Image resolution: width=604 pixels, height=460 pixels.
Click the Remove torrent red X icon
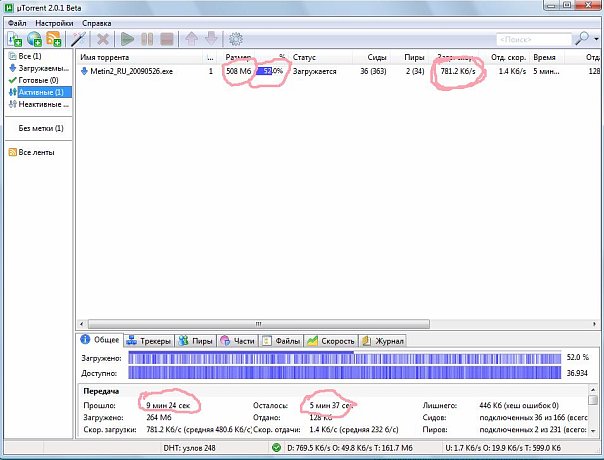coord(102,39)
